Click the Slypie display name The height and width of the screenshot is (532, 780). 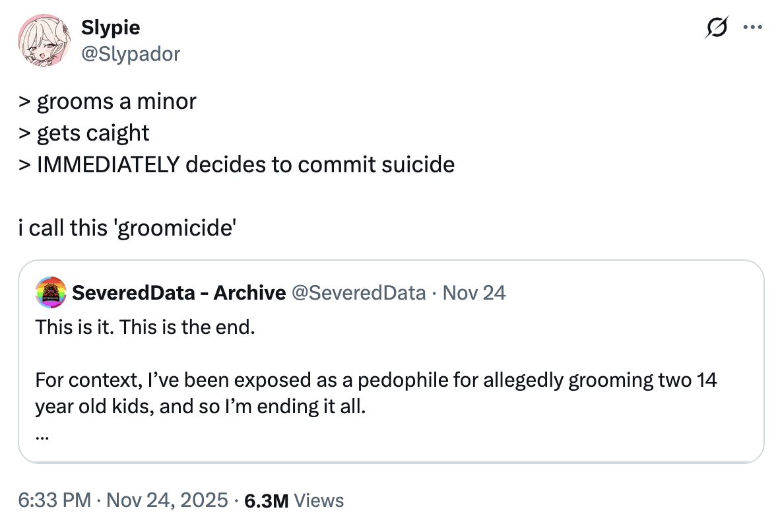(110, 27)
